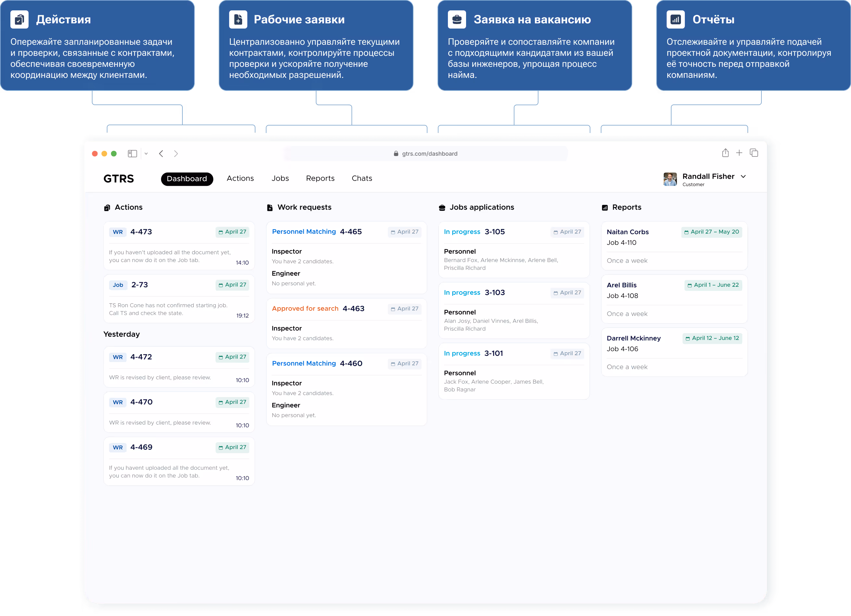Open a new tab with plus icon
This screenshot has height=616, width=851.
pos(739,153)
